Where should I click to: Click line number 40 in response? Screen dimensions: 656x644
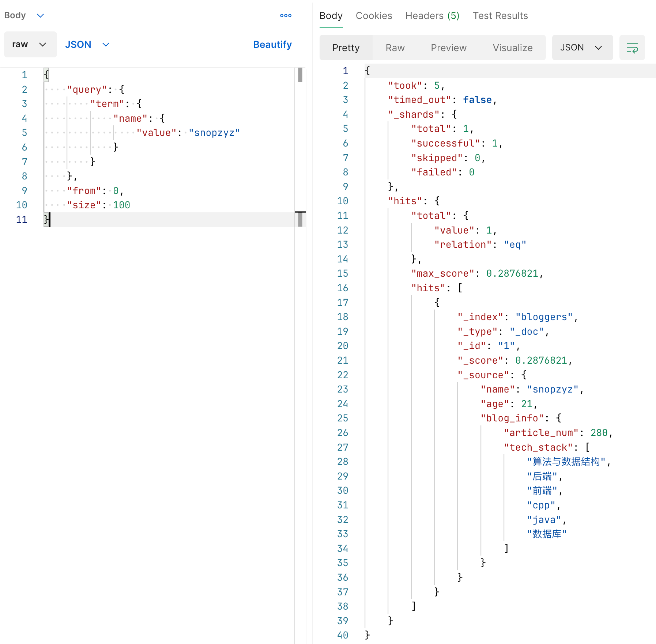click(x=343, y=635)
